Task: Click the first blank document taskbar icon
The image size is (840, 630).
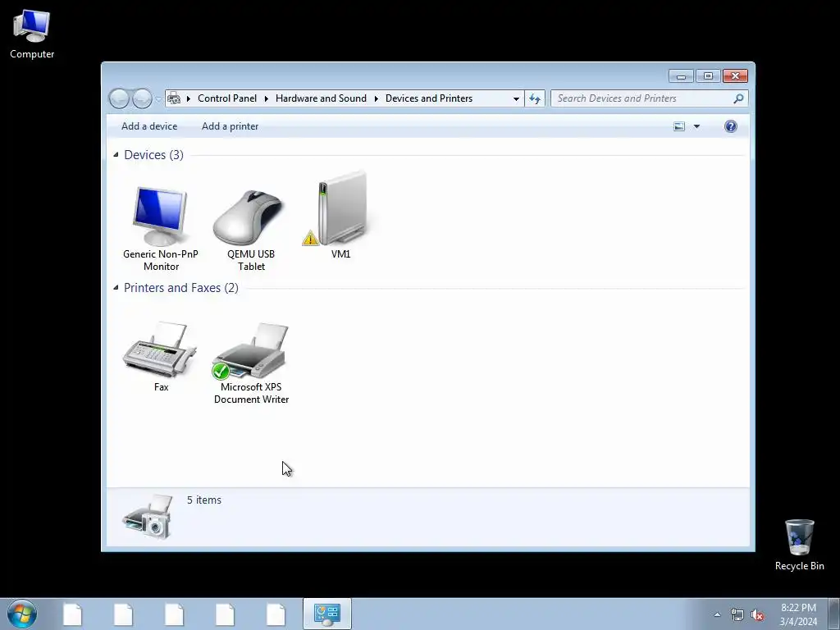Action: coord(72,614)
